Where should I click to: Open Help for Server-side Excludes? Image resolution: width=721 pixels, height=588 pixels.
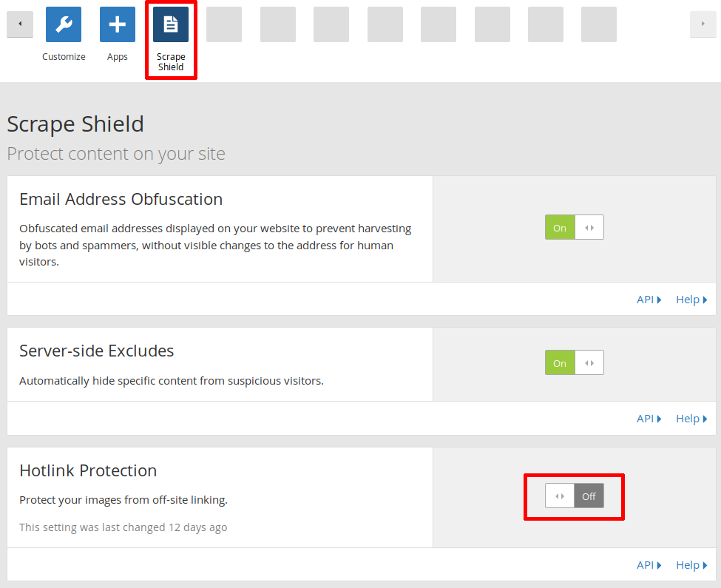(x=691, y=419)
